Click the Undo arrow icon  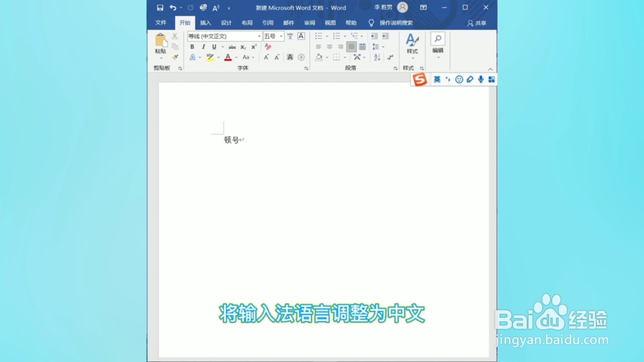173,8
